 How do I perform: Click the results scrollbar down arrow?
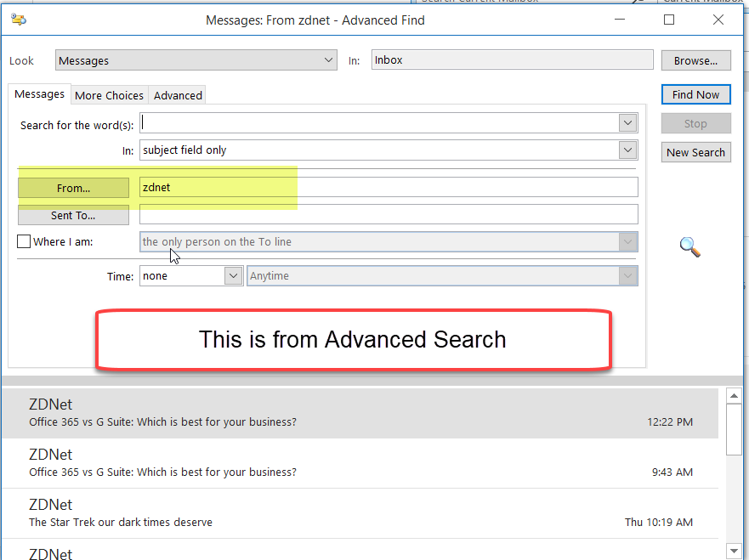click(x=734, y=550)
